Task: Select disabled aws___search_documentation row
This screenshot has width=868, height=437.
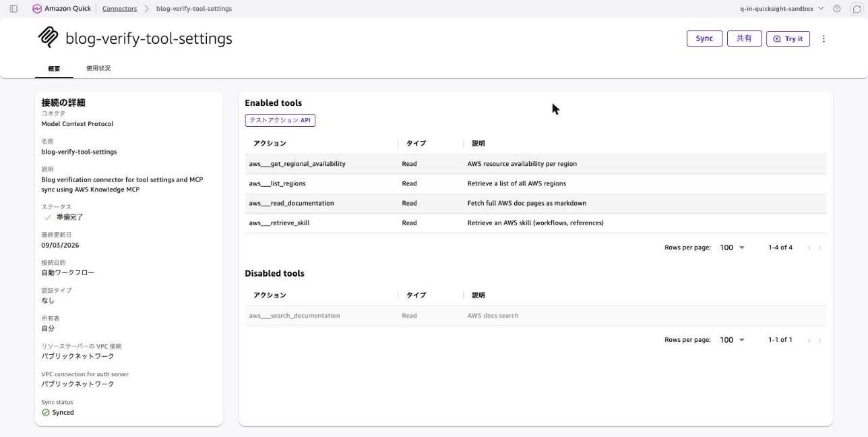Action: coord(536,316)
